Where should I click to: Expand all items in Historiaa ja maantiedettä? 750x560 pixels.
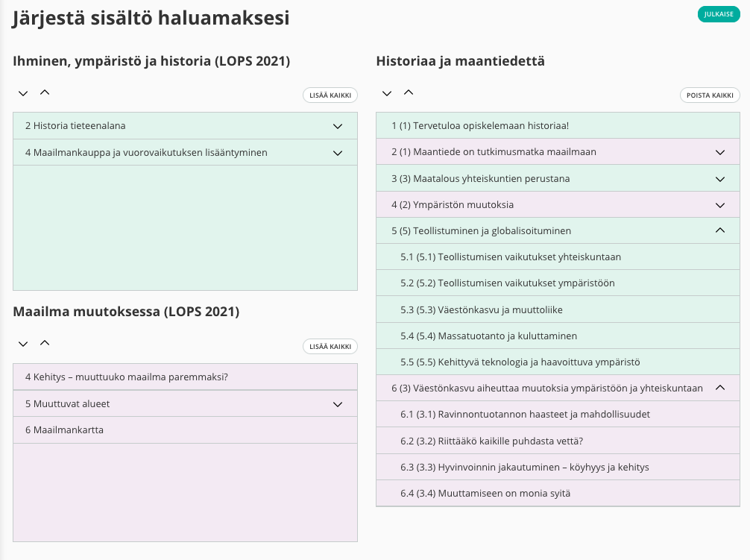(386, 93)
